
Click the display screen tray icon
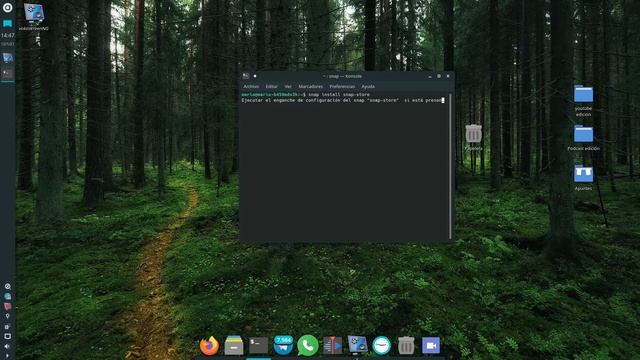[7, 336]
